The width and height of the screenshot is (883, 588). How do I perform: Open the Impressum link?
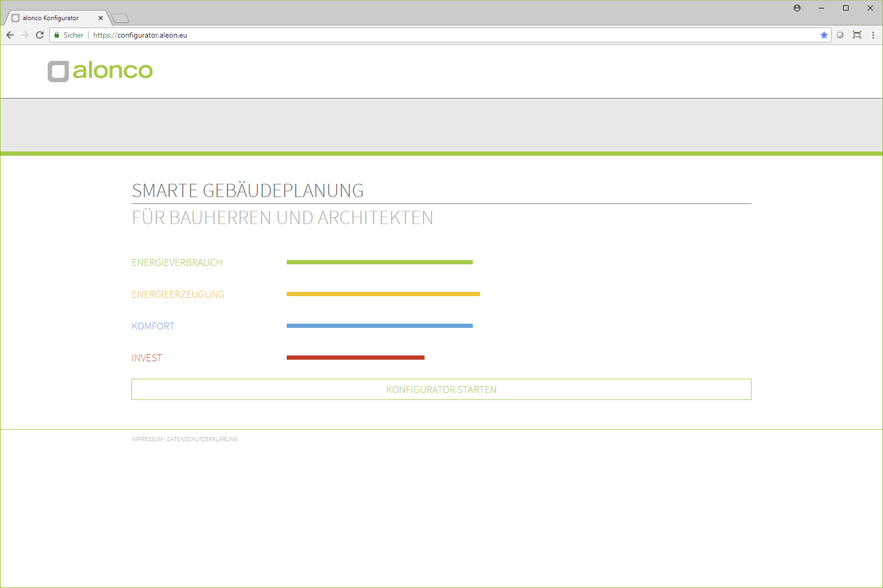147,439
